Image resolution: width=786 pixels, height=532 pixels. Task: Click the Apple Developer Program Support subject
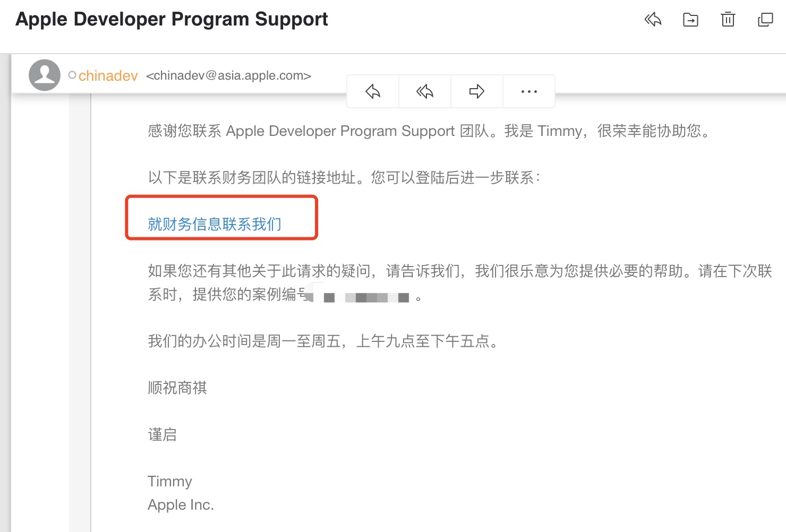tap(172, 19)
